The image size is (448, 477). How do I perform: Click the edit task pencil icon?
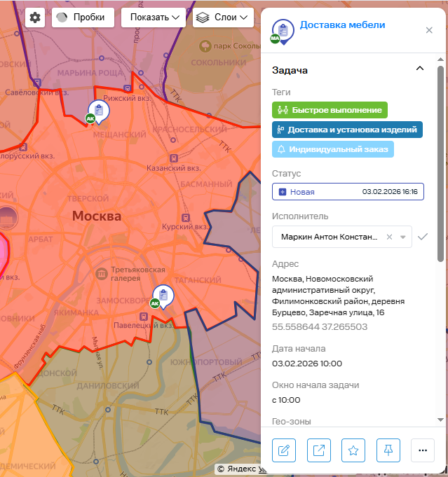point(283,450)
